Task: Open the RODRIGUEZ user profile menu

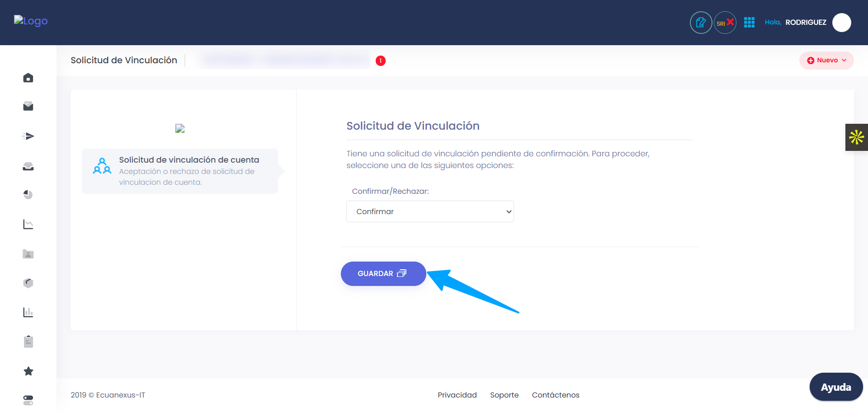Action: pyautogui.click(x=841, y=23)
